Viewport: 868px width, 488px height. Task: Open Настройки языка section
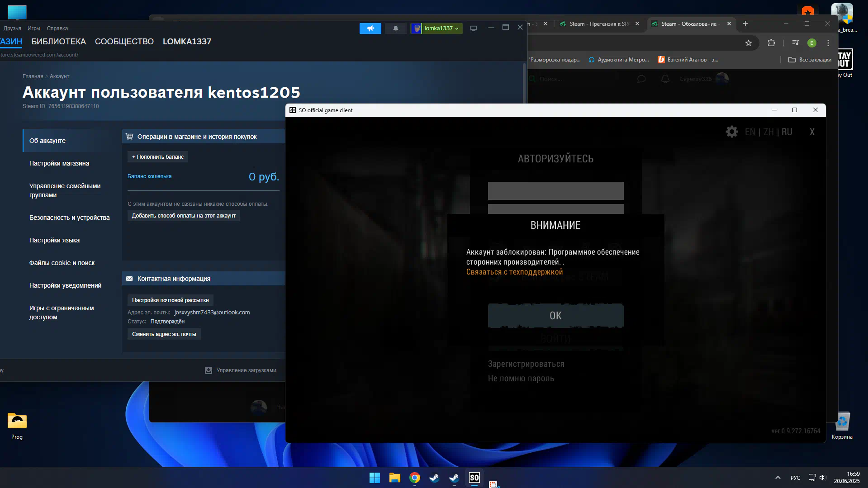[x=54, y=240]
